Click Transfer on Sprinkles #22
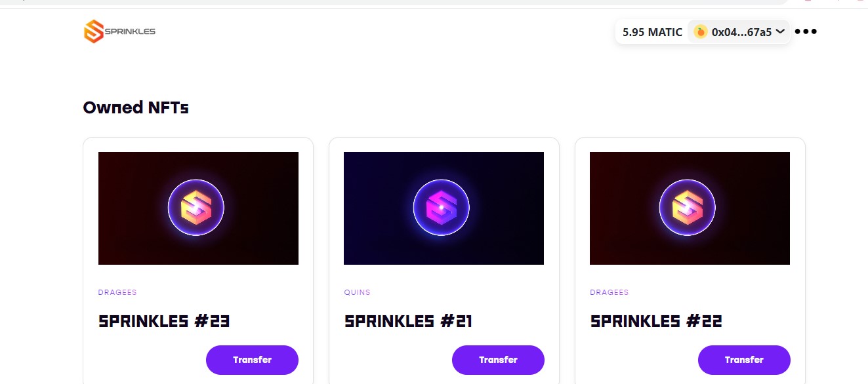Screen dimensions: 868x384 point(744,360)
